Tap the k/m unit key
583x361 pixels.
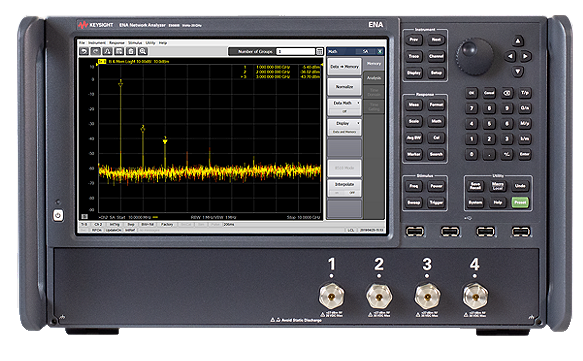coord(525,139)
